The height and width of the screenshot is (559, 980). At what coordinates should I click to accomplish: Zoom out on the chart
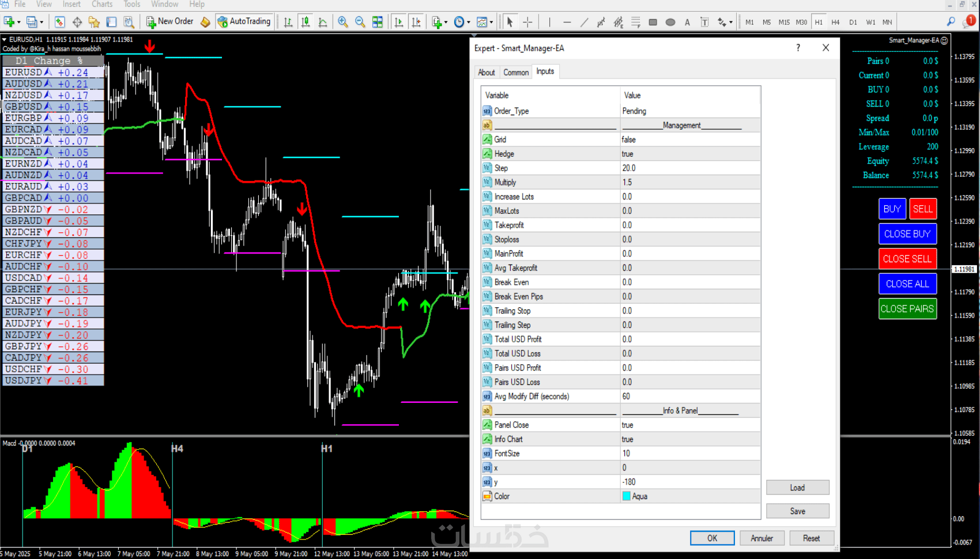pyautogui.click(x=360, y=22)
